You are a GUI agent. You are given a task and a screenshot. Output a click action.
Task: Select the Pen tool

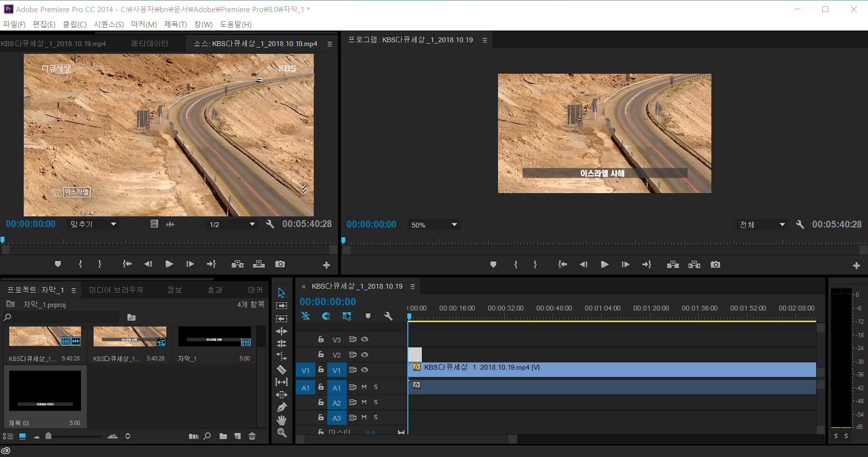[281, 407]
